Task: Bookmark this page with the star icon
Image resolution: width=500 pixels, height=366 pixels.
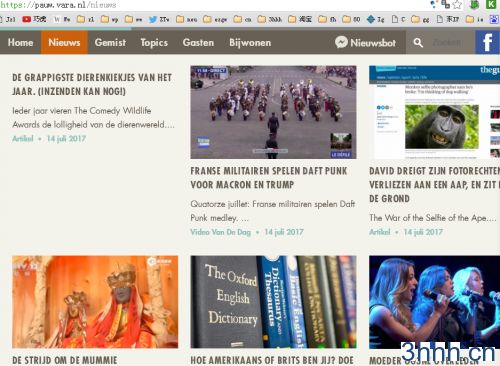Action: tap(457, 5)
